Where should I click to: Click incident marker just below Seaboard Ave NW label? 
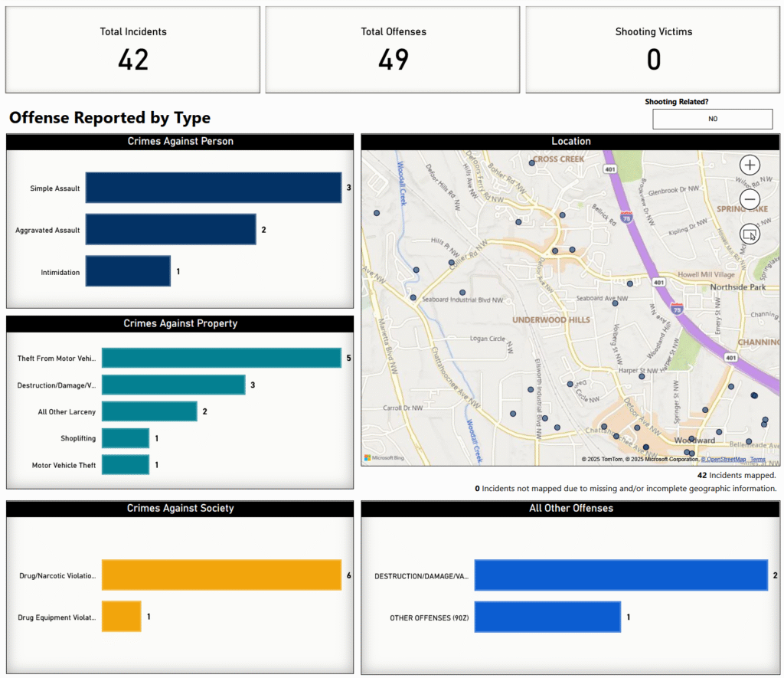point(616,303)
